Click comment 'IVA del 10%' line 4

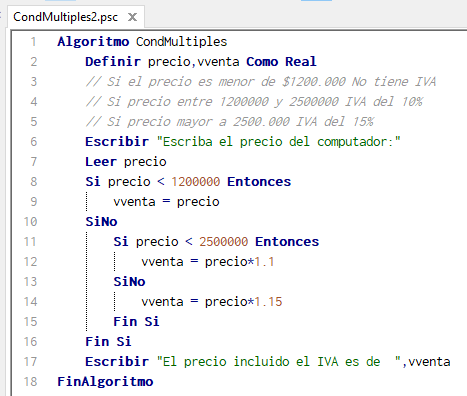[384, 102]
